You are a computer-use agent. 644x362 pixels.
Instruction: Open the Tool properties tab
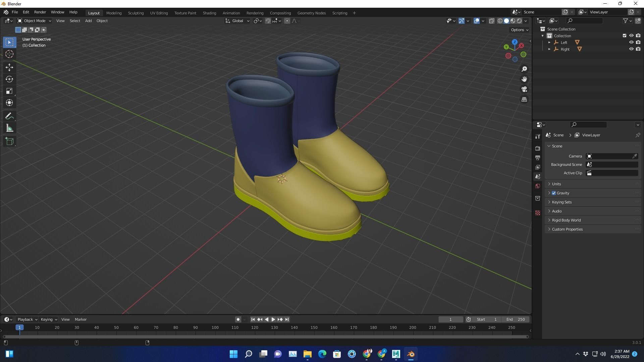click(538, 136)
